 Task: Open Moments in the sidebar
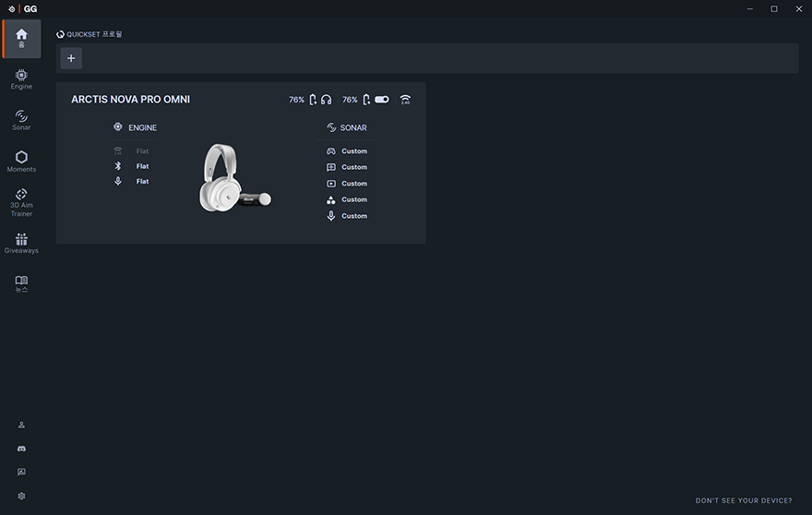point(21,162)
